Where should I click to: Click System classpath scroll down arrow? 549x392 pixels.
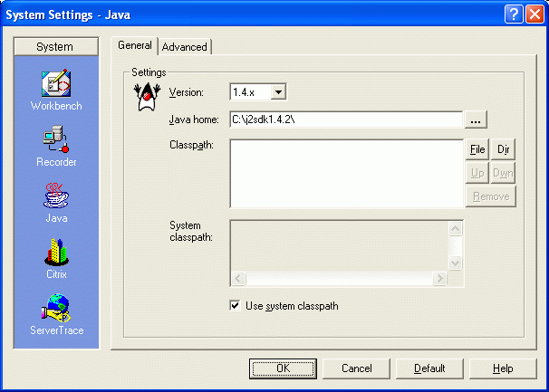click(x=455, y=263)
